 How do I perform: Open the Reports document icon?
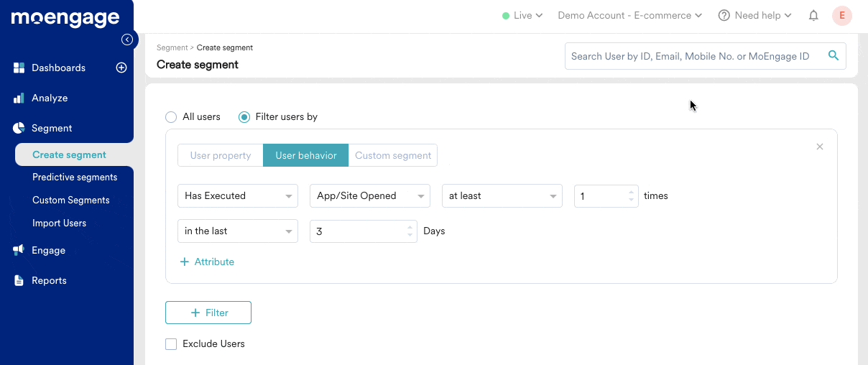pyautogui.click(x=19, y=280)
